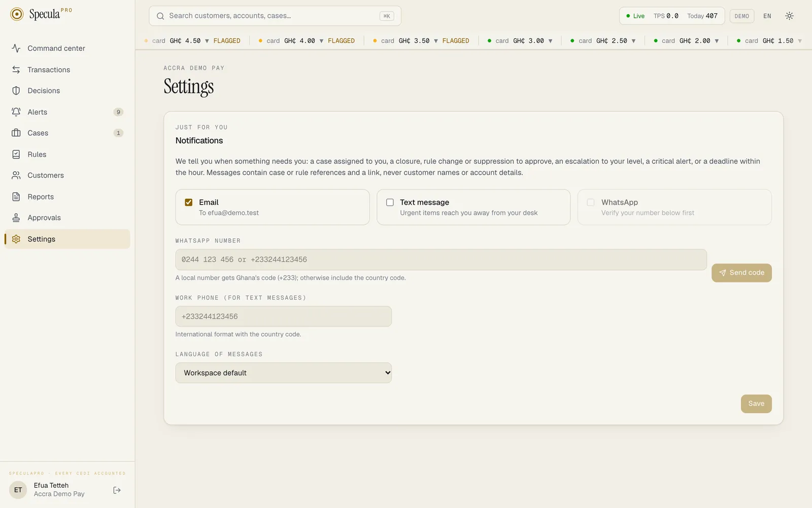This screenshot has height=508, width=812.
Task: Click the Cases briefcase icon
Action: pyautogui.click(x=16, y=133)
